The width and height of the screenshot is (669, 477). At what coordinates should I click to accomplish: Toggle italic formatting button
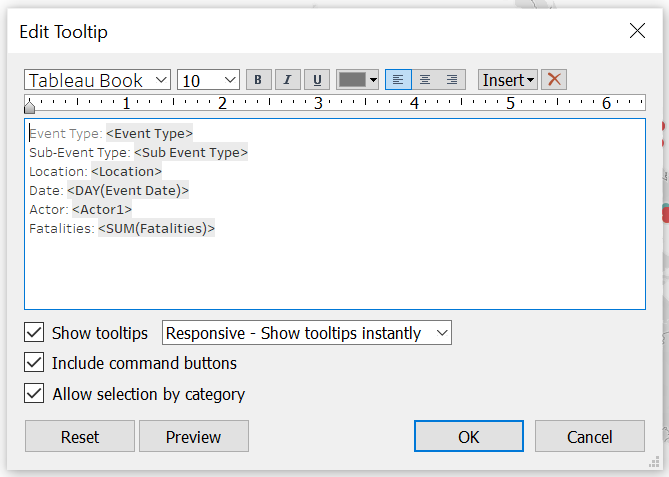(288, 80)
